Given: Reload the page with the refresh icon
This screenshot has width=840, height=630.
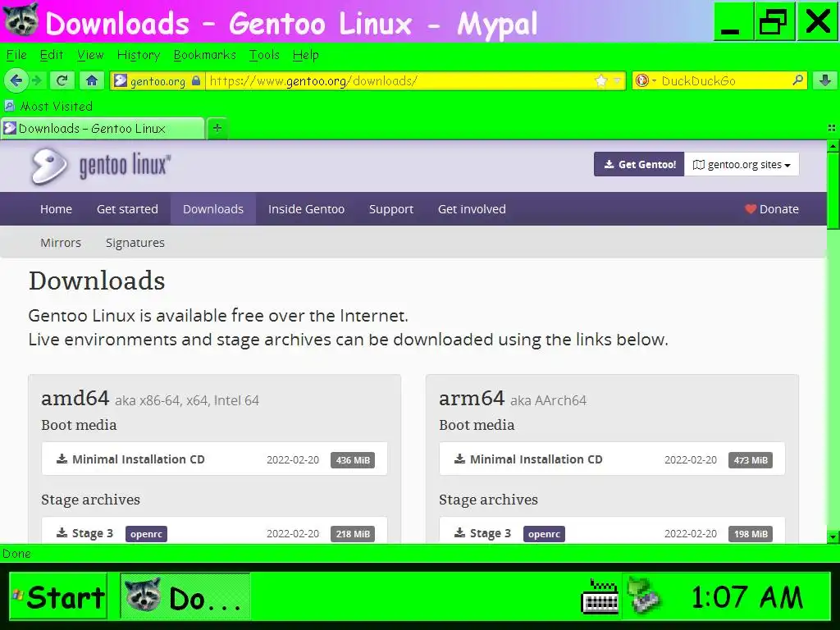Looking at the screenshot, I should coord(62,81).
